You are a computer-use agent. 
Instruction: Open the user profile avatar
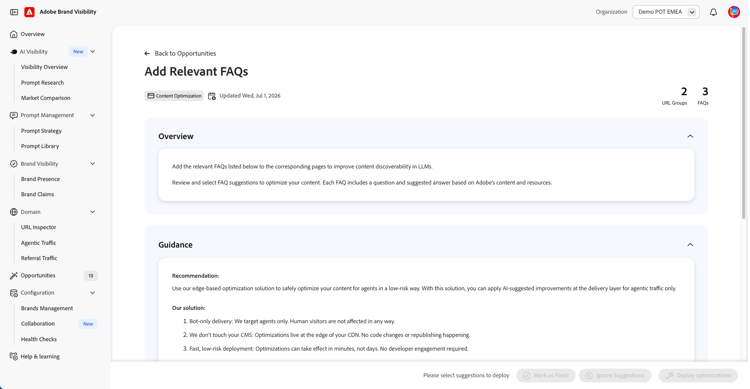(734, 12)
